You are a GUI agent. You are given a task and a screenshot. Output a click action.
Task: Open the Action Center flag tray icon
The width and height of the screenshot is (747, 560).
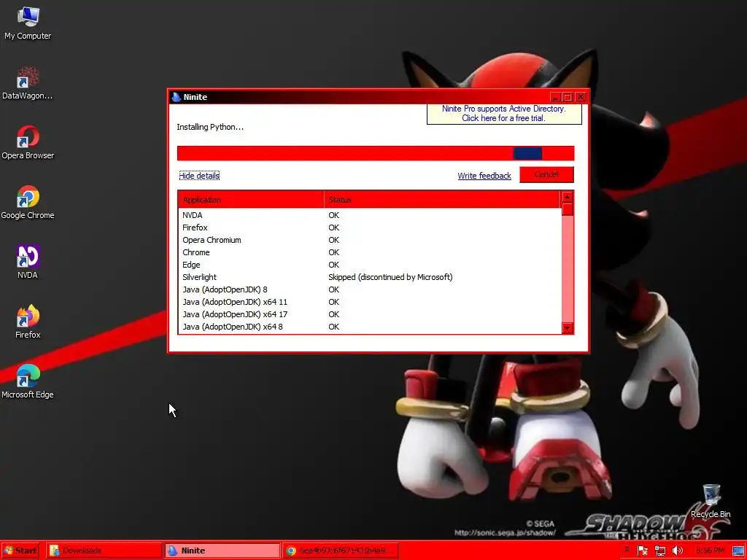point(642,551)
